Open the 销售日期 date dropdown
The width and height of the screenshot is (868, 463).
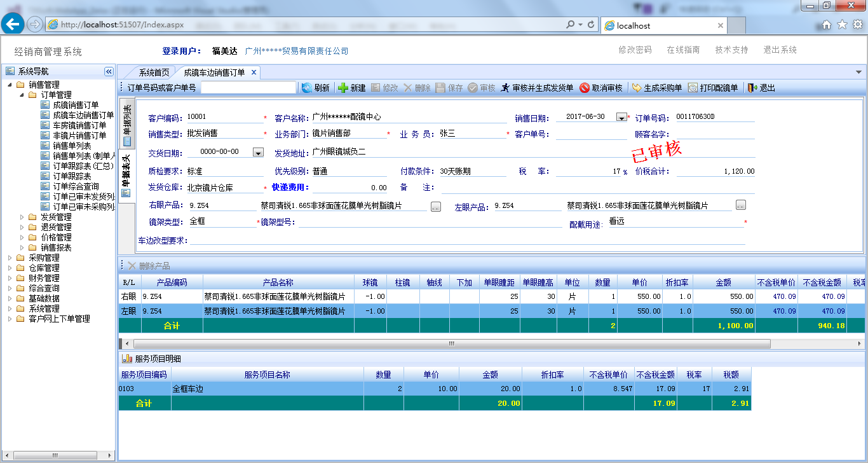tap(621, 117)
